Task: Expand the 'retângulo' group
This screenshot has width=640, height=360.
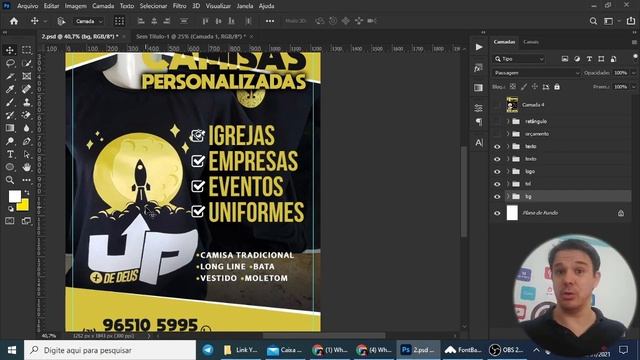Action: (x=508, y=121)
